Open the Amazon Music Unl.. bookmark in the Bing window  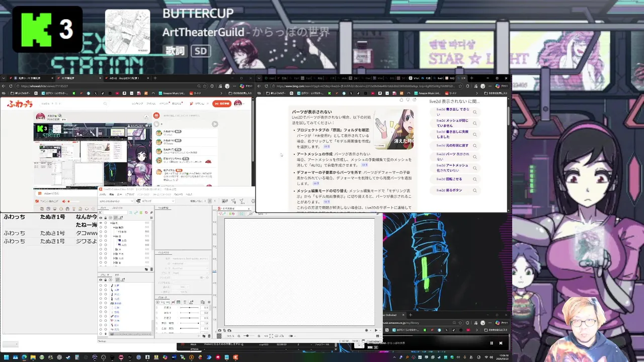pos(428,94)
